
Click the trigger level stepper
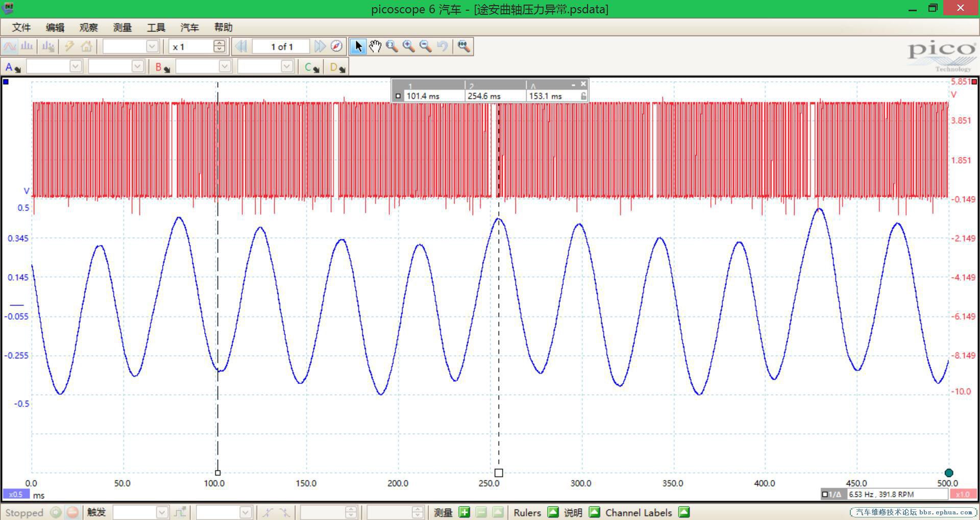coord(351,512)
